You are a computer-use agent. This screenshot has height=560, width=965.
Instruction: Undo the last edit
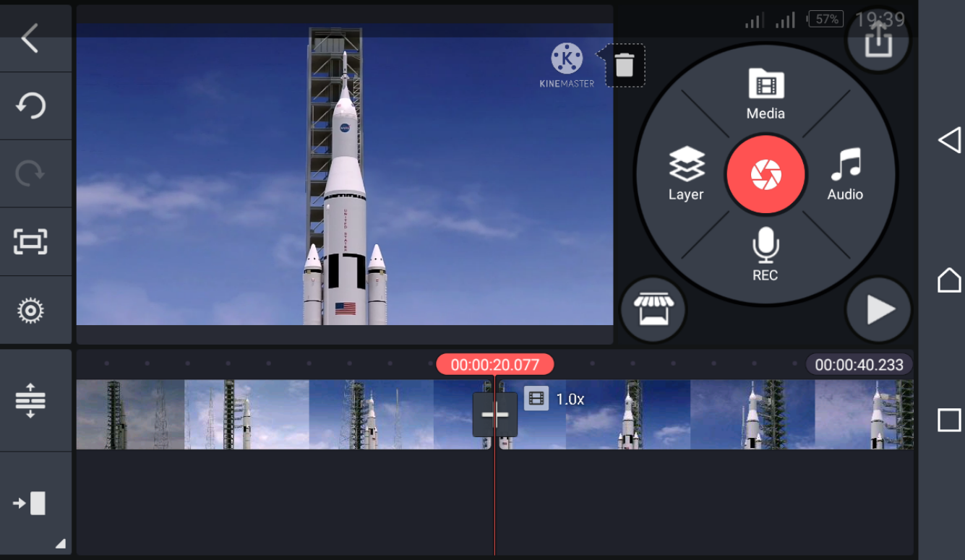[x=29, y=105]
